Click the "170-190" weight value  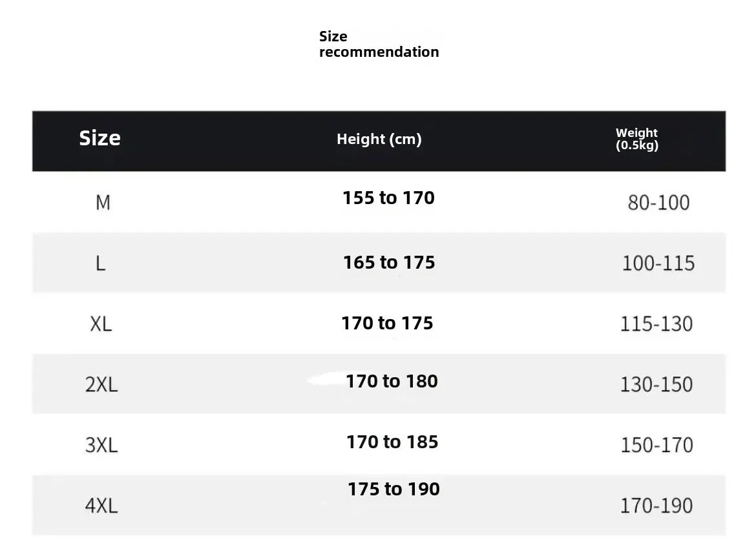tap(656, 505)
